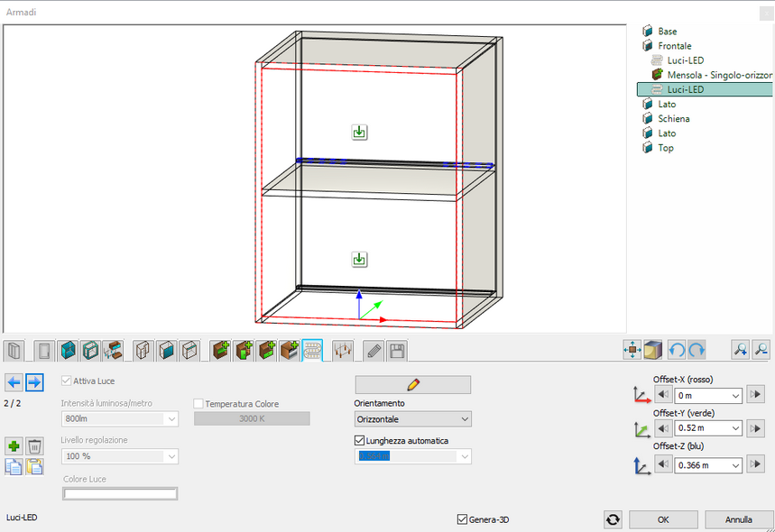Zoom in with the magnifier plus icon
The image size is (775, 532).
[741, 350]
